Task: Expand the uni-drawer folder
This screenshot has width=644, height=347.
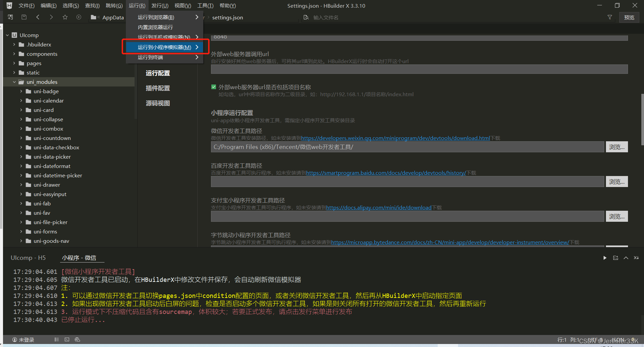Action: 21,185
